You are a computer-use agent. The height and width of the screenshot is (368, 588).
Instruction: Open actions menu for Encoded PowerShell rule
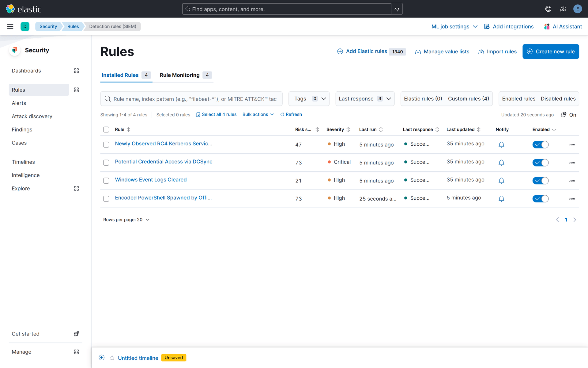point(572,199)
